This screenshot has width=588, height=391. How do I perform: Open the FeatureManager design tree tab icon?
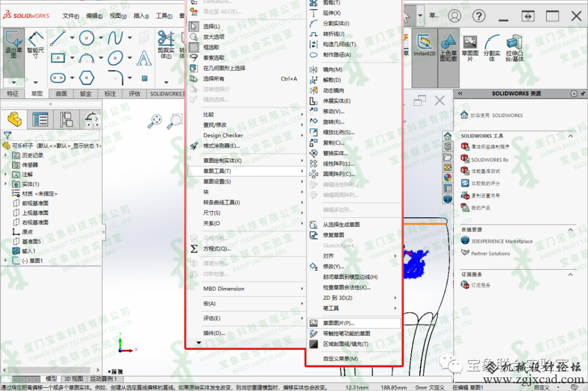pos(15,120)
